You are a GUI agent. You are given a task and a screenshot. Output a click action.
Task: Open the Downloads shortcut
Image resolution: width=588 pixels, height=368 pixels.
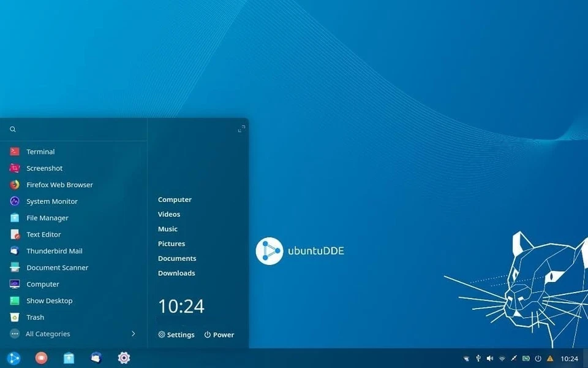176,273
